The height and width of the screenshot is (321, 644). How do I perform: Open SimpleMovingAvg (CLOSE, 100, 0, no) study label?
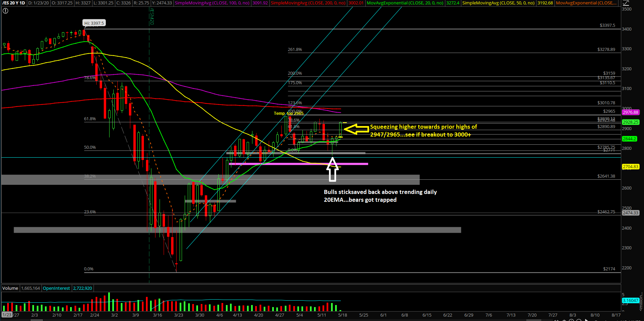212,3
